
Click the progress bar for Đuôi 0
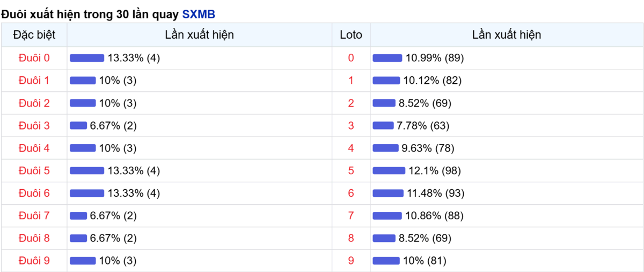click(87, 58)
